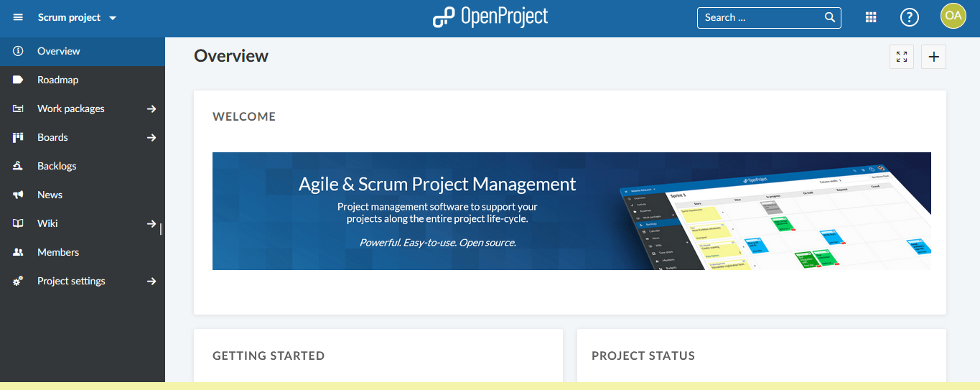980x390 pixels.
Task: Select Members in the sidebar
Action: pos(58,252)
